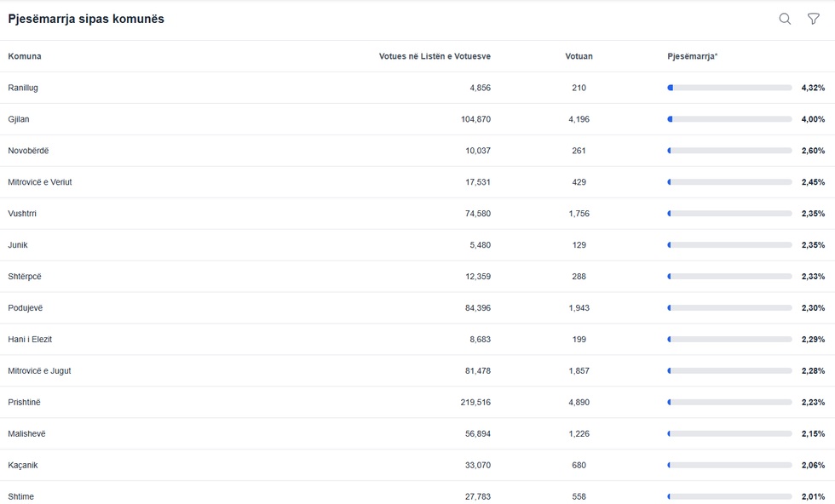
Task: Open the search icon in table header
Action: (x=785, y=19)
